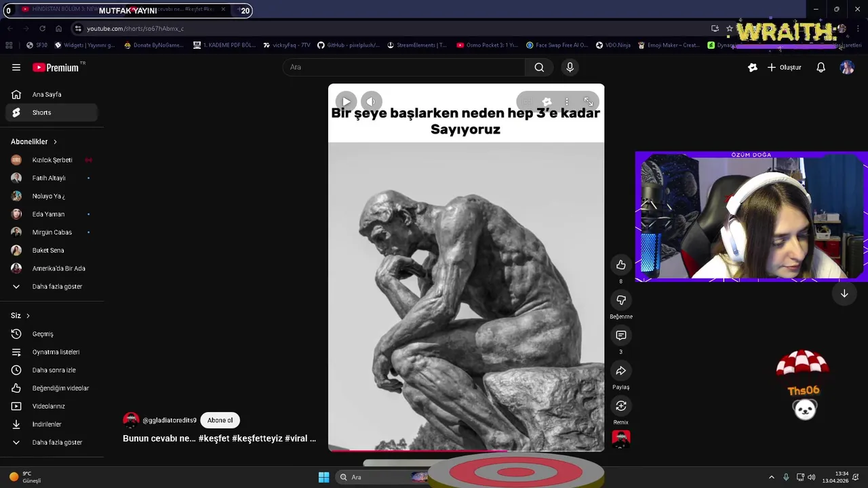Open the comments of the Short
Screen dimensions: 868x488
click(x=620, y=335)
